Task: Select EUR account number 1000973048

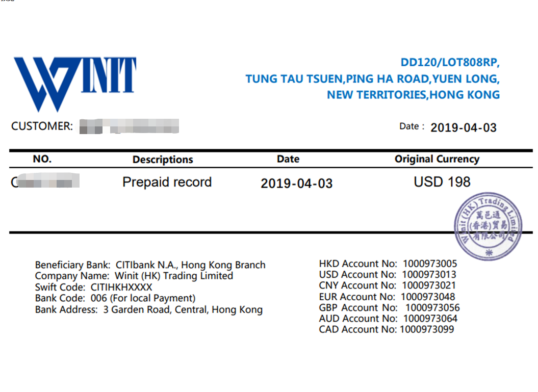Action: pos(428,297)
